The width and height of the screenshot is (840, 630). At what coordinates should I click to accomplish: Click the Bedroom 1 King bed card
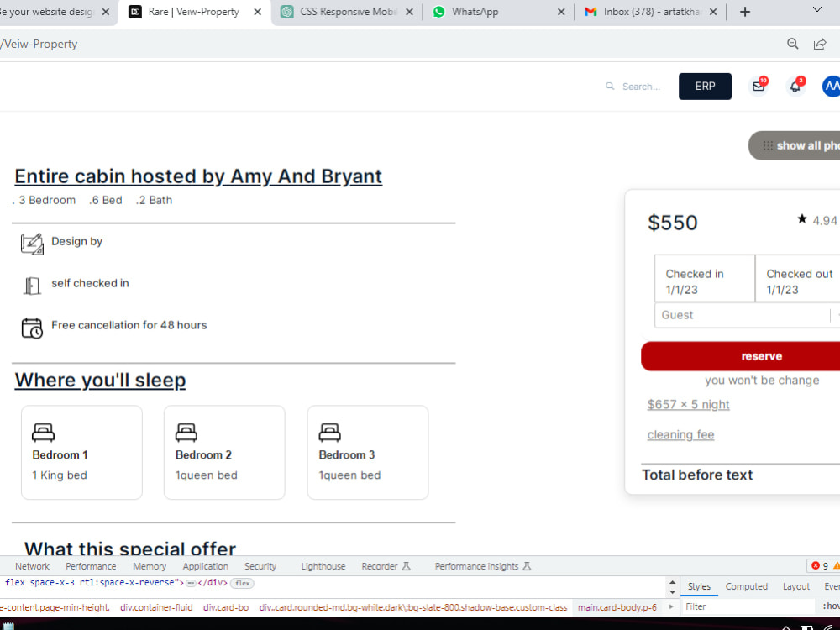[81, 453]
